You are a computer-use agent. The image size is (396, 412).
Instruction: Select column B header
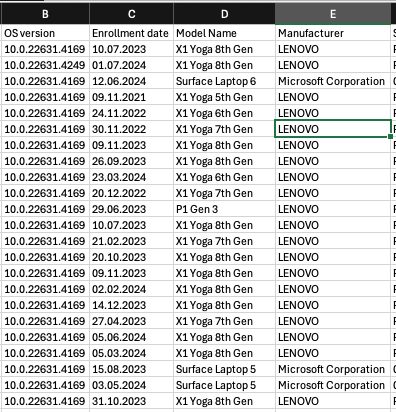tap(45, 14)
